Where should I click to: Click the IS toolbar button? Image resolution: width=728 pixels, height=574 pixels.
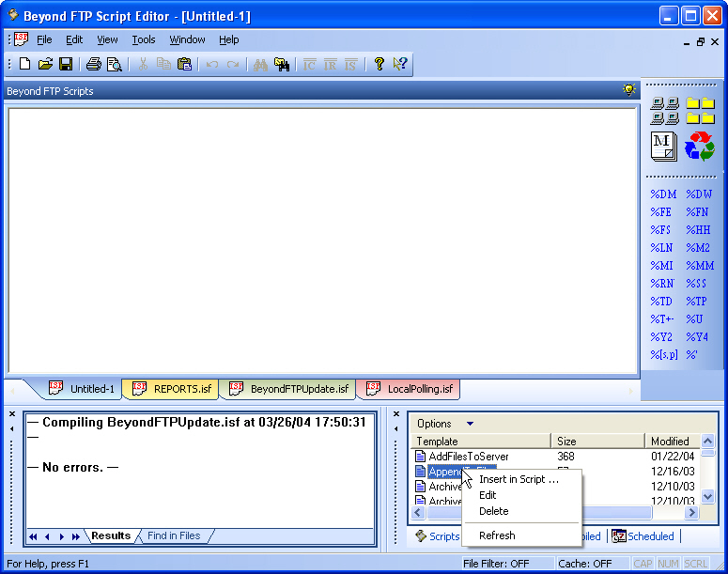coord(350,65)
